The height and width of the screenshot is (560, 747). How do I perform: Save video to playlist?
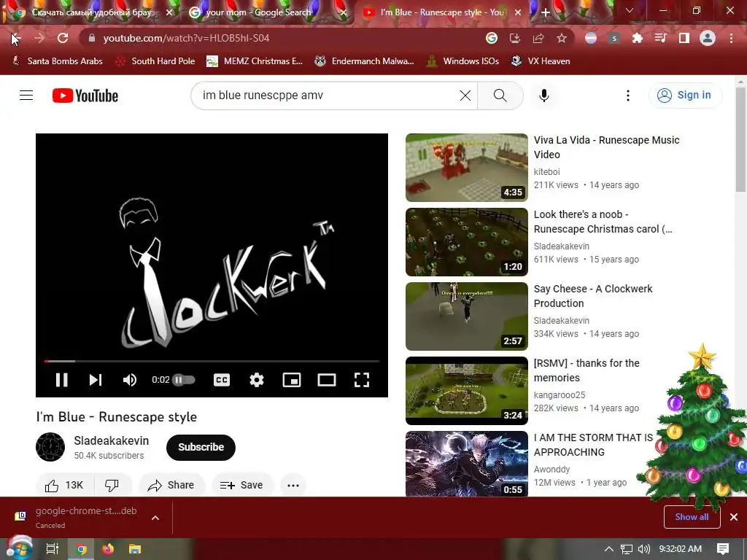[x=242, y=485]
